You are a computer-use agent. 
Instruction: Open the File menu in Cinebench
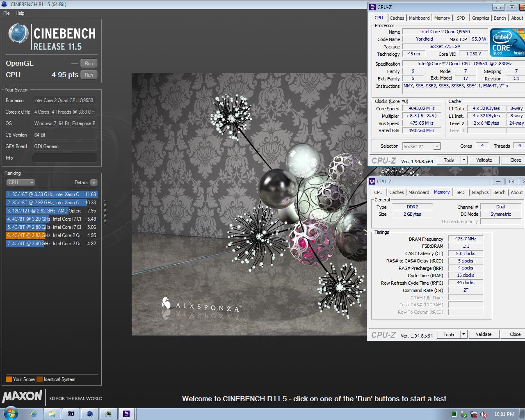(x=7, y=13)
